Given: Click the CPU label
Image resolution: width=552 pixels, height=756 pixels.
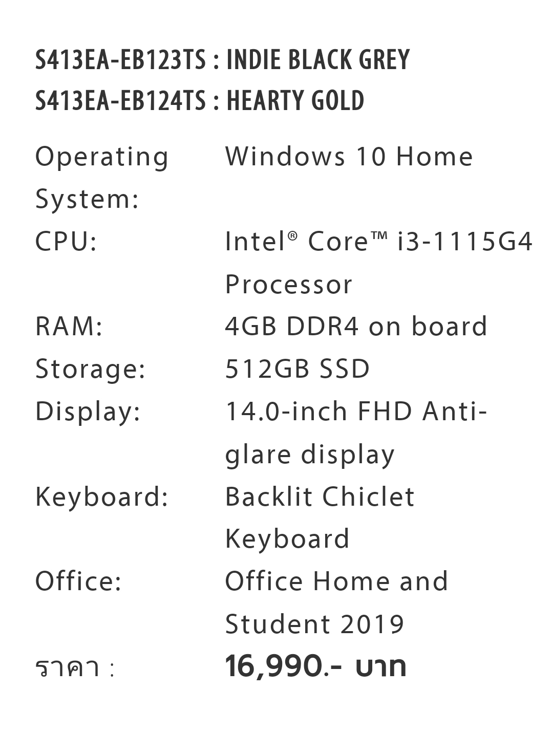Looking at the screenshot, I should point(66,241).
